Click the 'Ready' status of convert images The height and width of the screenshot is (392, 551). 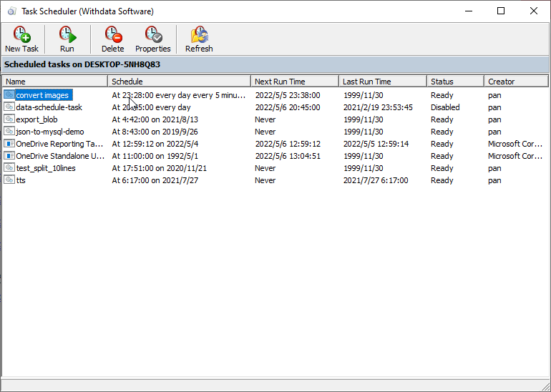pyautogui.click(x=442, y=95)
